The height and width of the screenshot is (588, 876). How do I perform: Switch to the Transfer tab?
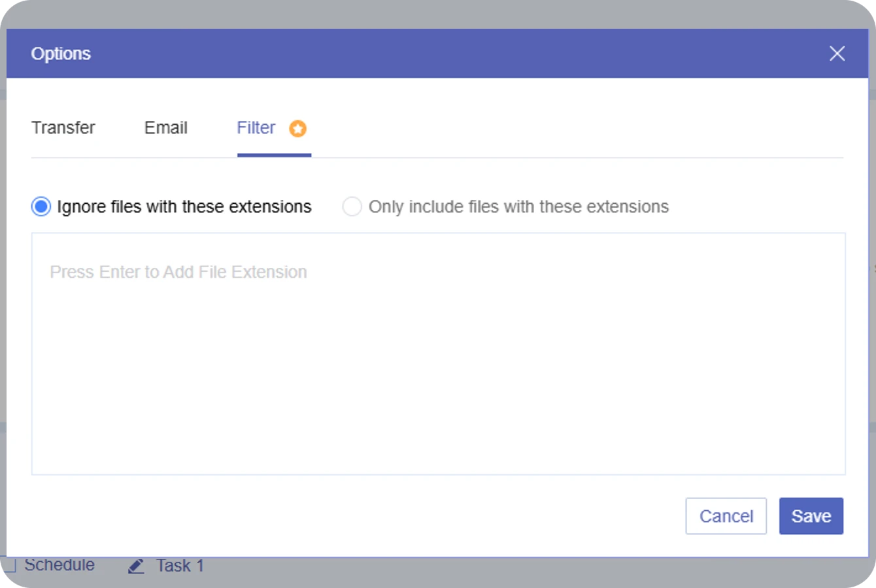(63, 127)
